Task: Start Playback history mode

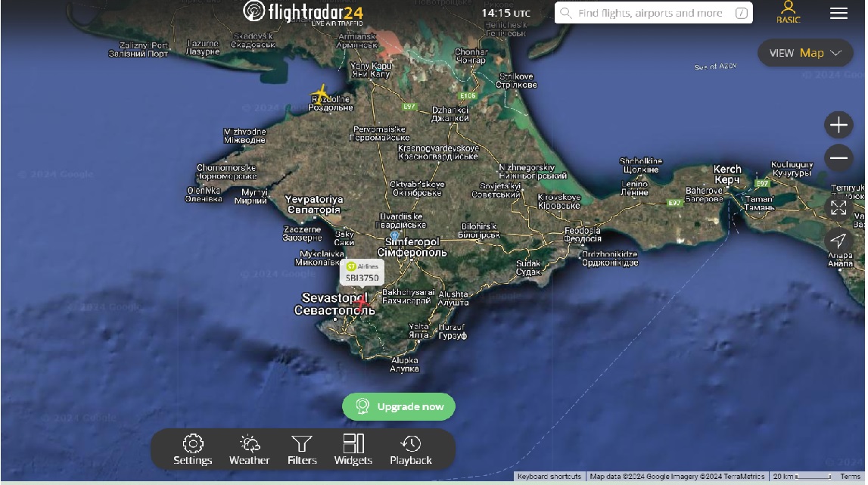Action: [x=410, y=449]
